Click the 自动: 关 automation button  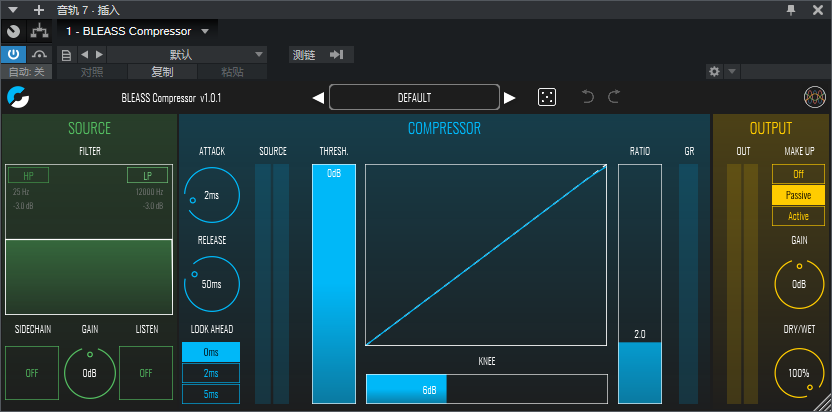click(x=27, y=72)
